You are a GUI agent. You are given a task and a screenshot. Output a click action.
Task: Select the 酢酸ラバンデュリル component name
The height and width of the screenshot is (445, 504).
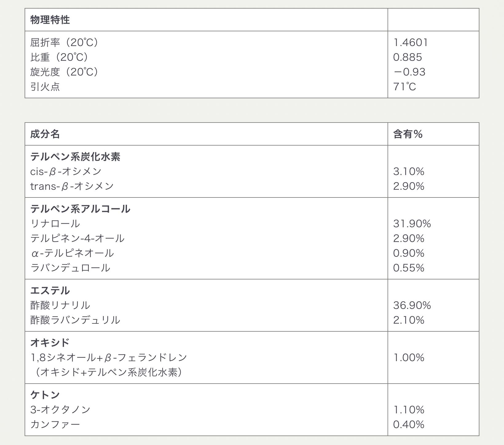(x=75, y=320)
